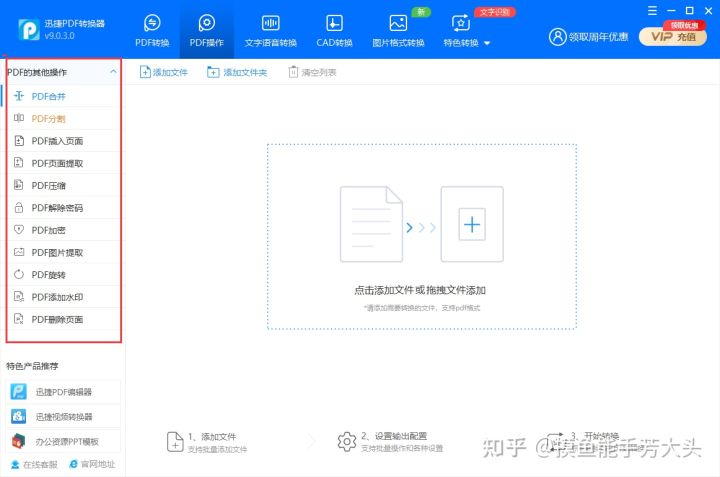
Task: Click 点击添加文件或拖拽文件添加 text
Action: point(420,290)
